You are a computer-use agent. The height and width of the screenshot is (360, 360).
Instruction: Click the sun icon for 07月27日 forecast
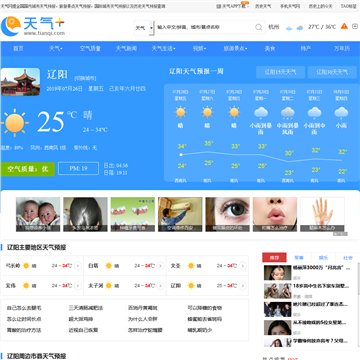(207, 112)
